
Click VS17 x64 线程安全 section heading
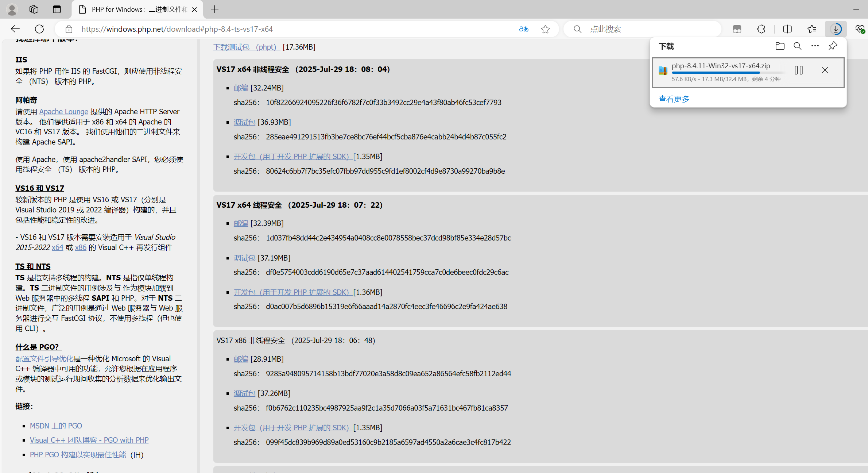(x=300, y=205)
